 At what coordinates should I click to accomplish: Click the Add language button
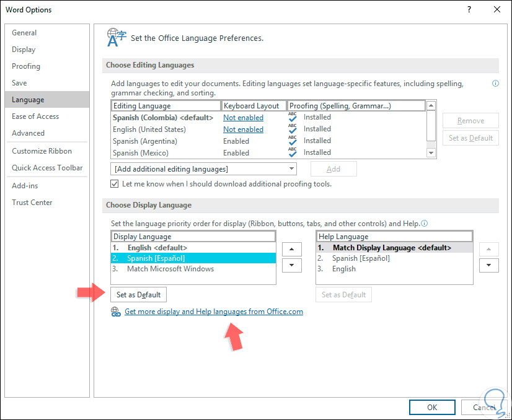click(x=333, y=169)
